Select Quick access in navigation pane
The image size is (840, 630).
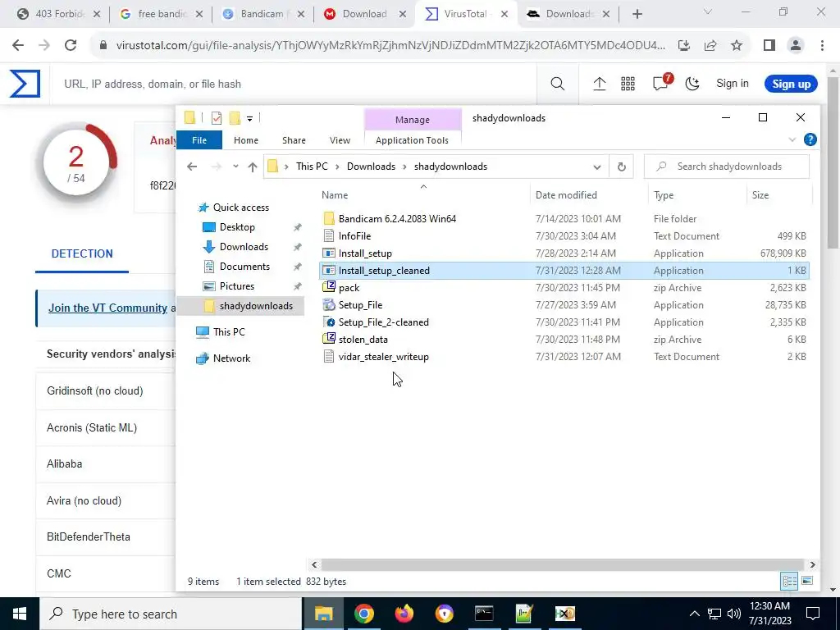point(240,208)
